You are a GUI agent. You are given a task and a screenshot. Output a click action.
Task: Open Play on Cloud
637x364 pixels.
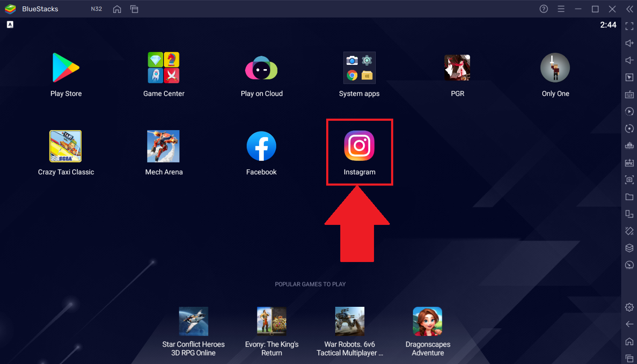pos(261,68)
